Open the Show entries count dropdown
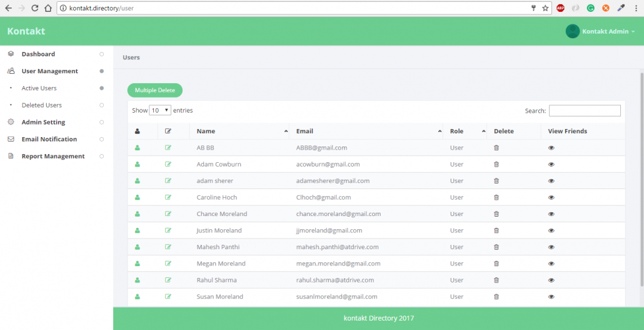The image size is (644, 330). tap(160, 110)
